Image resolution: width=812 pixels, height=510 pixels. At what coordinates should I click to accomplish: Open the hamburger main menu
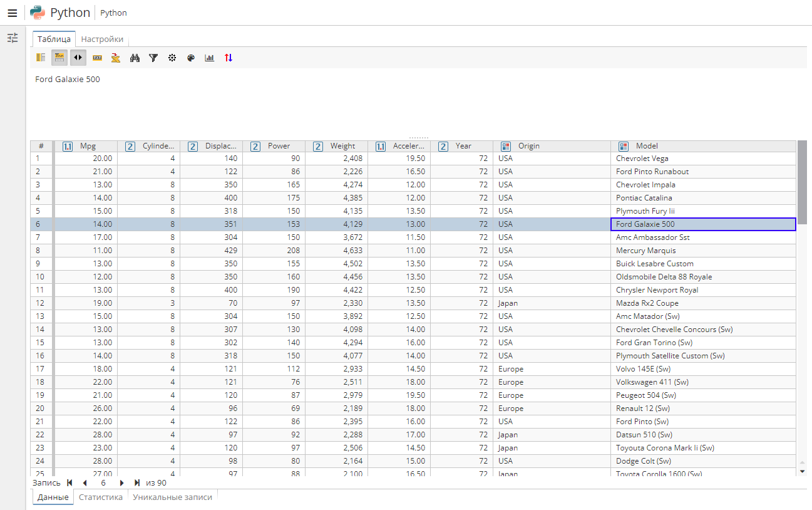coord(12,13)
